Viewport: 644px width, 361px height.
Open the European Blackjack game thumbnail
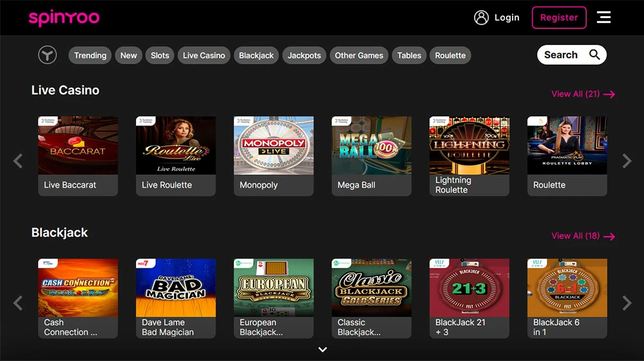point(274,288)
